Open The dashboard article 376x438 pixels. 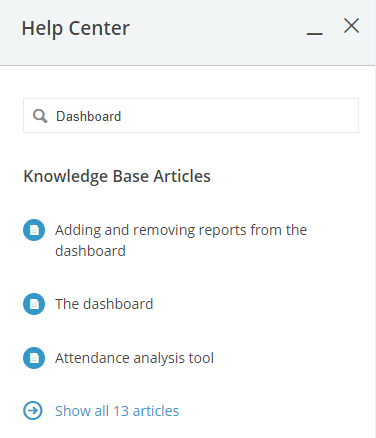[x=104, y=304]
